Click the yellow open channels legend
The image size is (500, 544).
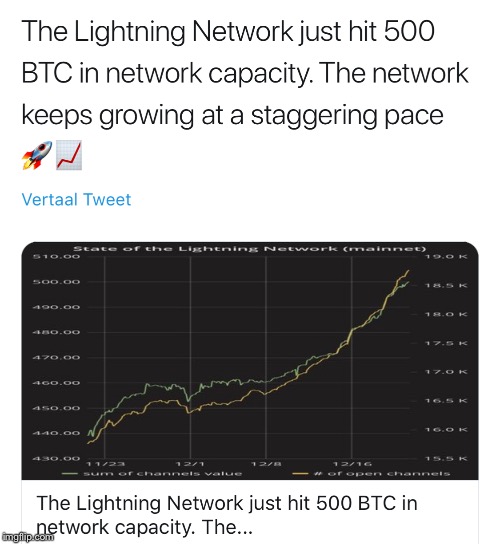[371, 474]
